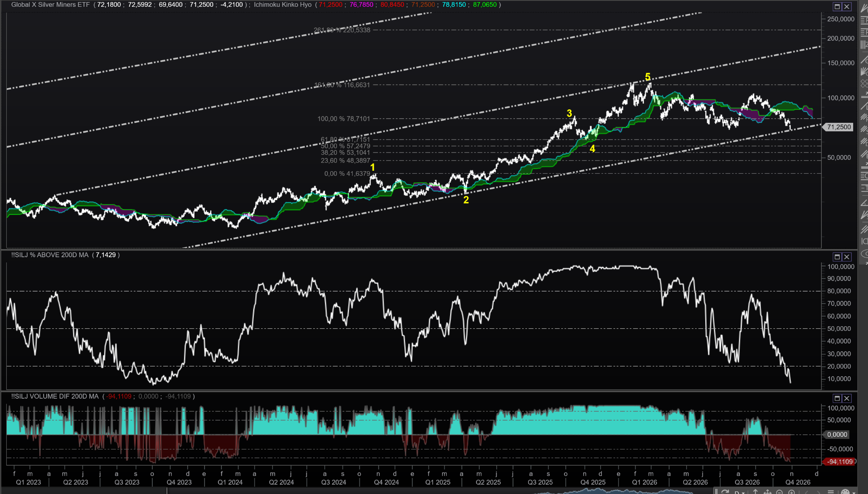Click yellow wave label 5 at the peak
The height and width of the screenshot is (494, 868).
pos(648,77)
